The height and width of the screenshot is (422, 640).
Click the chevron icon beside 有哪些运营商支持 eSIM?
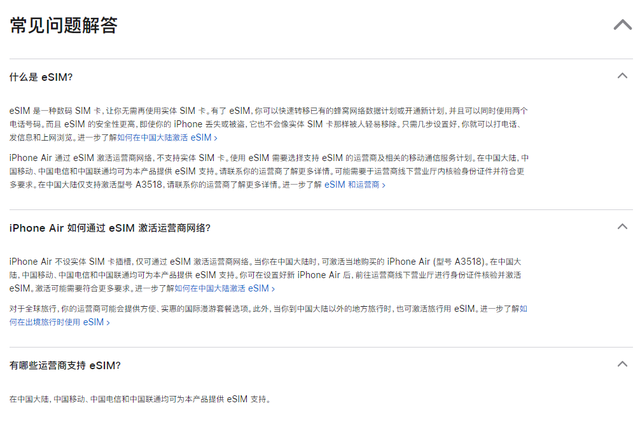[622, 365]
